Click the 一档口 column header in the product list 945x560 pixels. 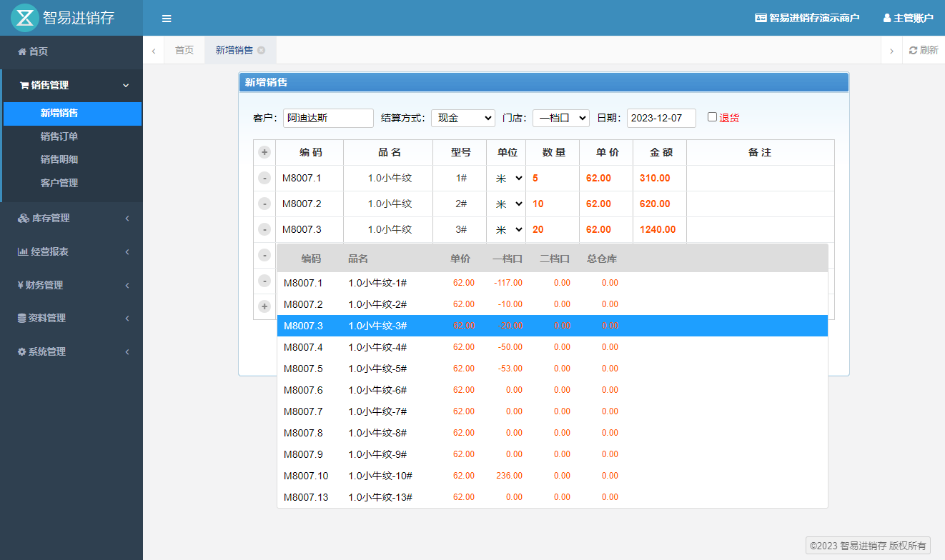pyautogui.click(x=508, y=259)
